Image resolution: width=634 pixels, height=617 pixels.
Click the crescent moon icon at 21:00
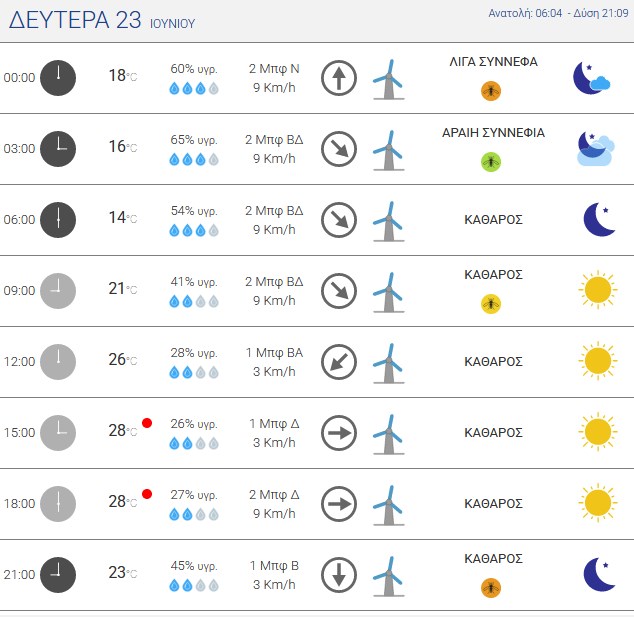(x=599, y=574)
